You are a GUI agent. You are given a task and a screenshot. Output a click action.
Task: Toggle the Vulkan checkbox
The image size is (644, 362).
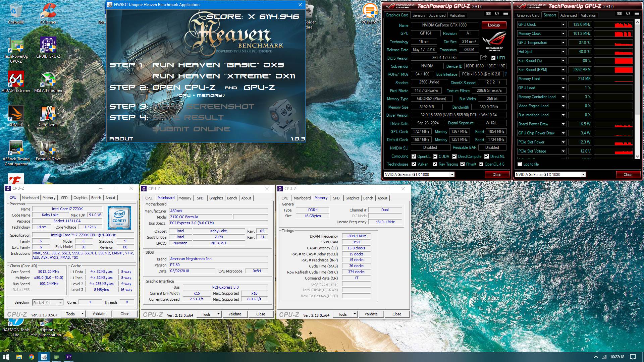pos(414,164)
